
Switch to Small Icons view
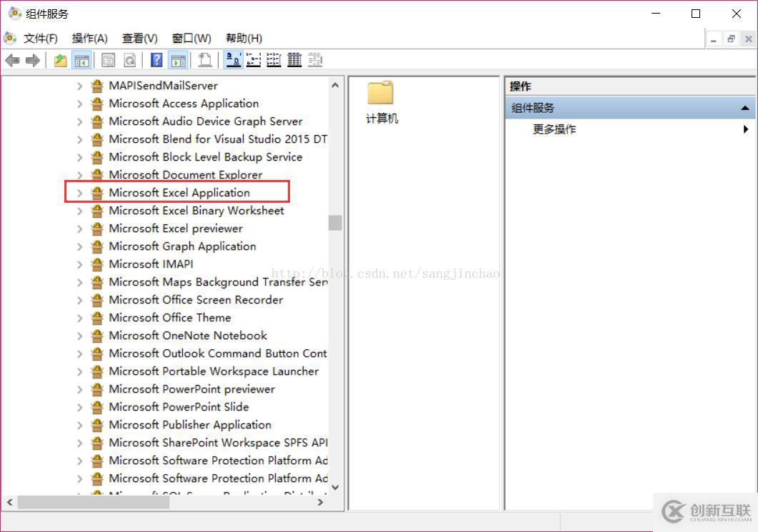pos(254,61)
